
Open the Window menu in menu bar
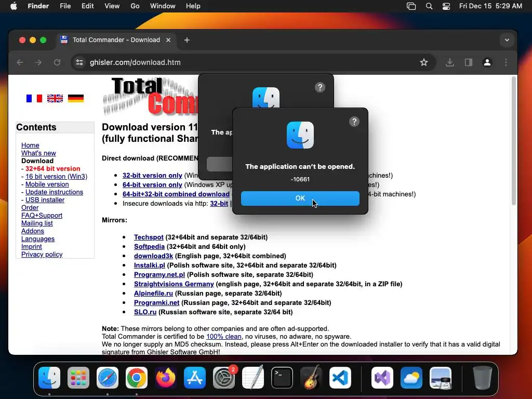[163, 6]
